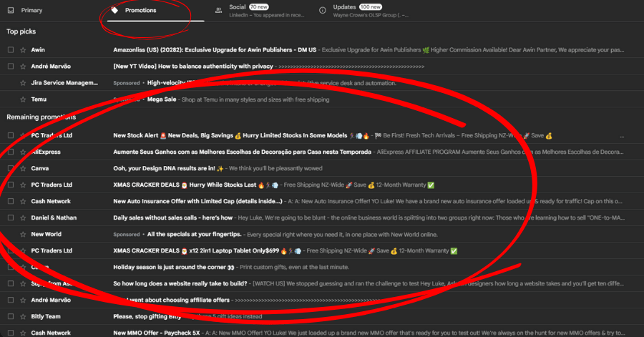Open the Primary inbox tab
This screenshot has height=337, width=644.
tap(26, 10)
